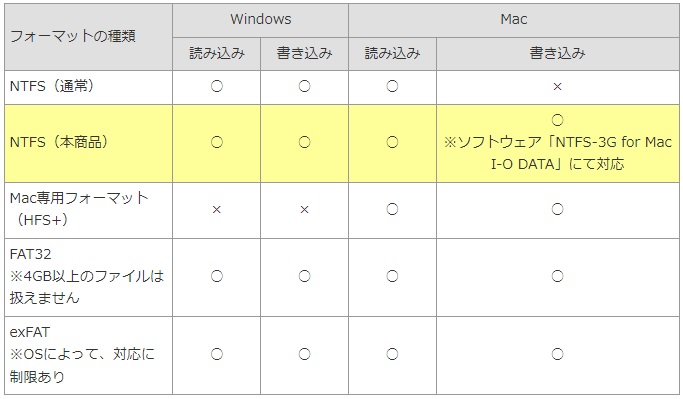
Task: Select the Windows column header
Action: click(x=260, y=20)
